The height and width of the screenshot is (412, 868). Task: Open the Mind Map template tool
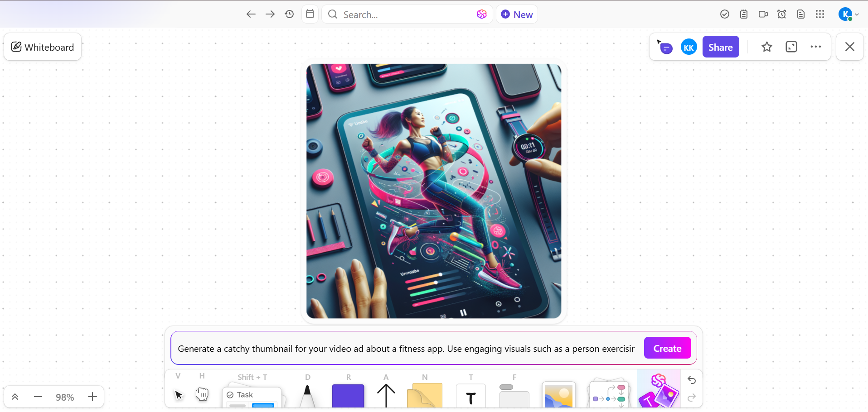pyautogui.click(x=608, y=395)
